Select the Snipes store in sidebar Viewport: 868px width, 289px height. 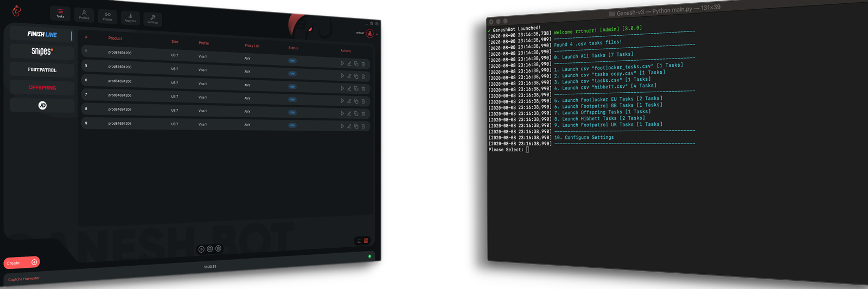[x=42, y=52]
